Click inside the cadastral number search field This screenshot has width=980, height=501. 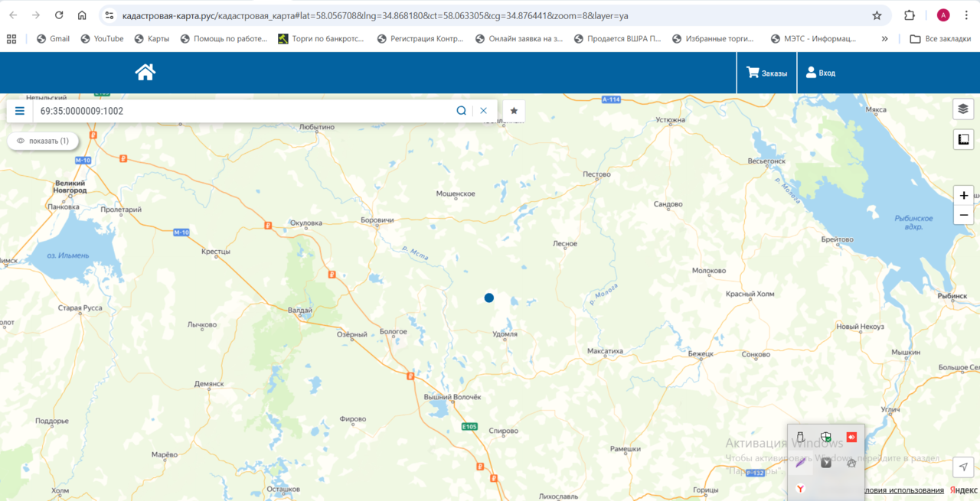pyautogui.click(x=230, y=110)
